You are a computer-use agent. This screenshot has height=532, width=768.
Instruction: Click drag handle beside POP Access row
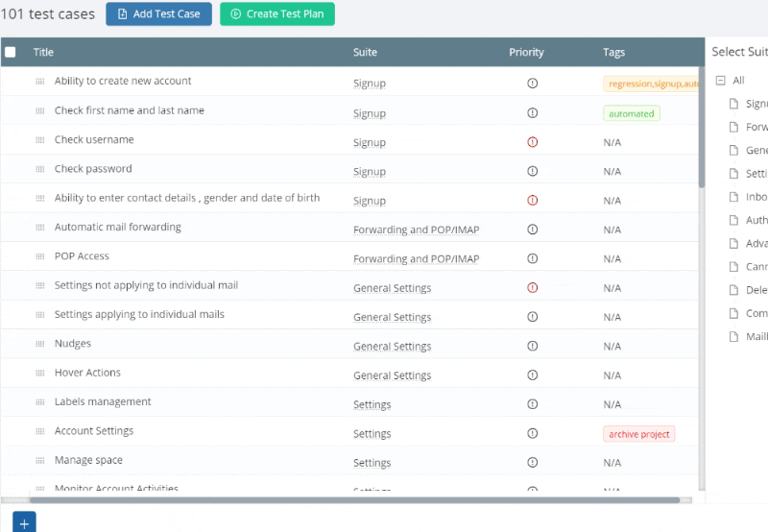tap(40, 256)
